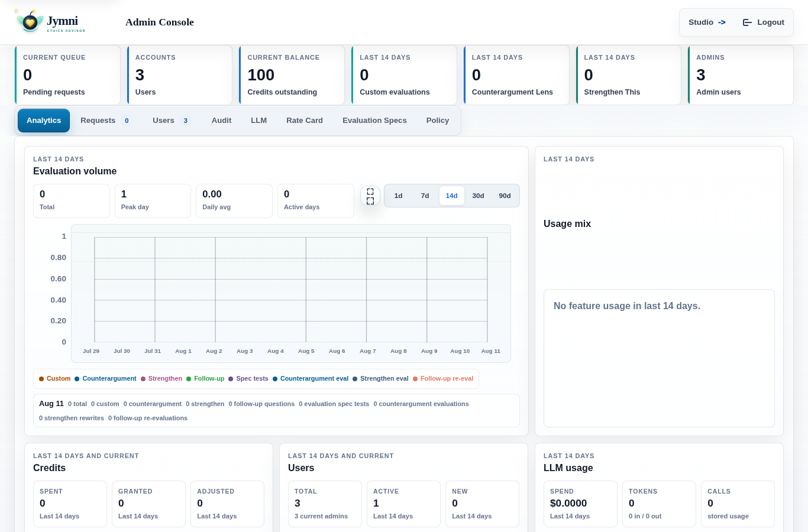808x532 pixels.
Task: Toggle the Follow-up legend entry
Action: pos(205,379)
